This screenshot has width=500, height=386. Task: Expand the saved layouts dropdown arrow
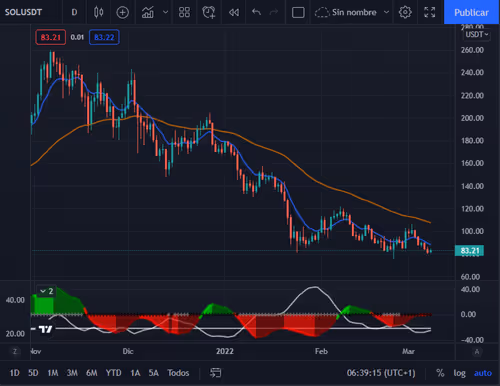386,12
